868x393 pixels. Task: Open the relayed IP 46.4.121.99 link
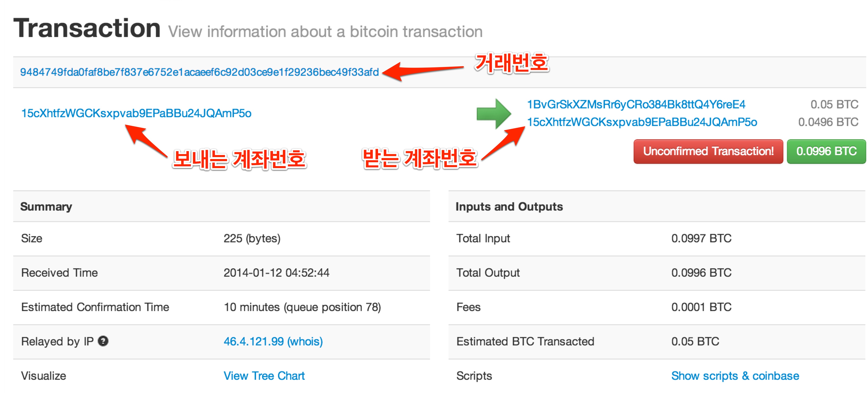[x=273, y=341]
